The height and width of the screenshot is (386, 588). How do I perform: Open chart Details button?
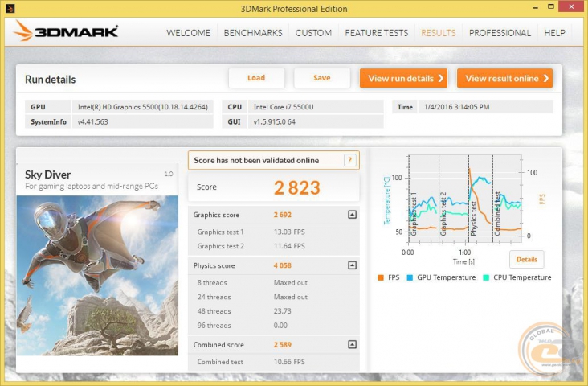click(x=527, y=260)
